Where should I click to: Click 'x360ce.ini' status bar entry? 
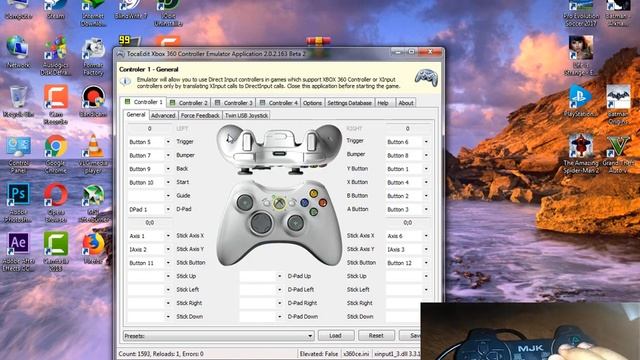point(356,354)
